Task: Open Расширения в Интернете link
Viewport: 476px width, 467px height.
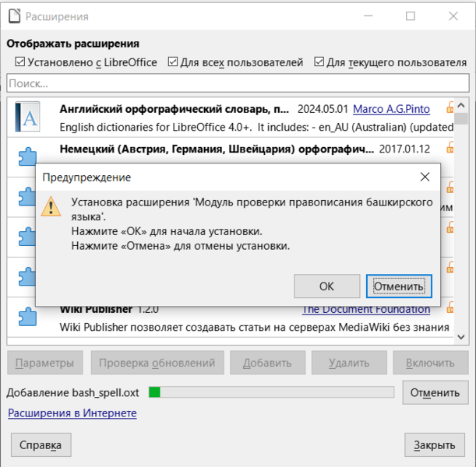Action: click(x=72, y=413)
